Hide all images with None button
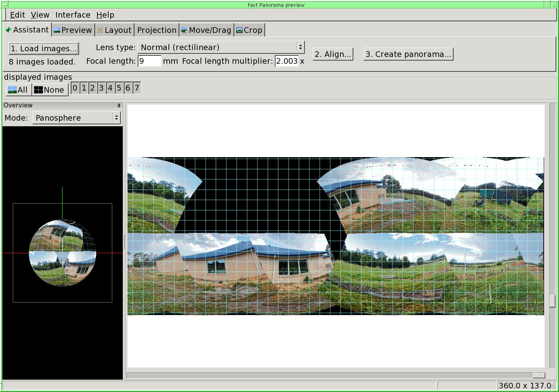This screenshot has height=392, width=559. [49, 90]
